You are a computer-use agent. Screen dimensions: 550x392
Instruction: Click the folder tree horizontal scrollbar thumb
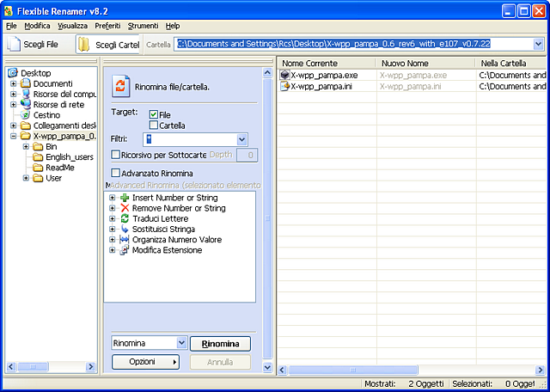[x=33, y=367]
